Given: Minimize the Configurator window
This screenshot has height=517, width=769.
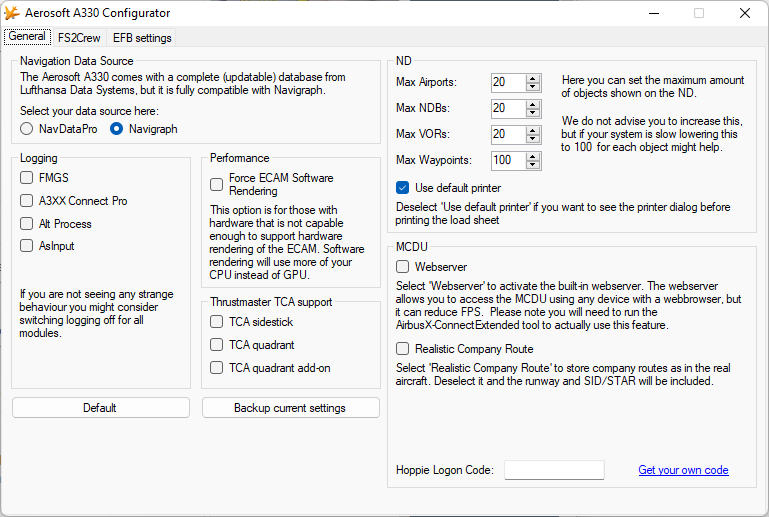Looking at the screenshot, I should (x=654, y=13).
